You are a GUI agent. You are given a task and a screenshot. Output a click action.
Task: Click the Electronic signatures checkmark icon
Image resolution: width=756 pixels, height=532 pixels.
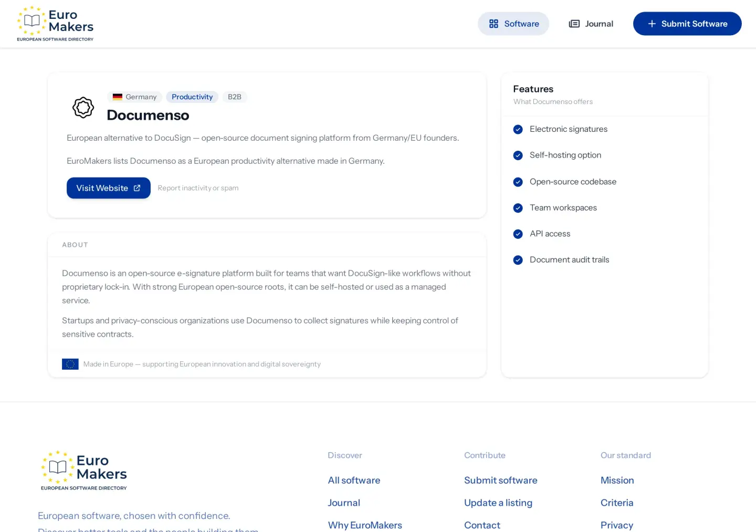(518, 129)
